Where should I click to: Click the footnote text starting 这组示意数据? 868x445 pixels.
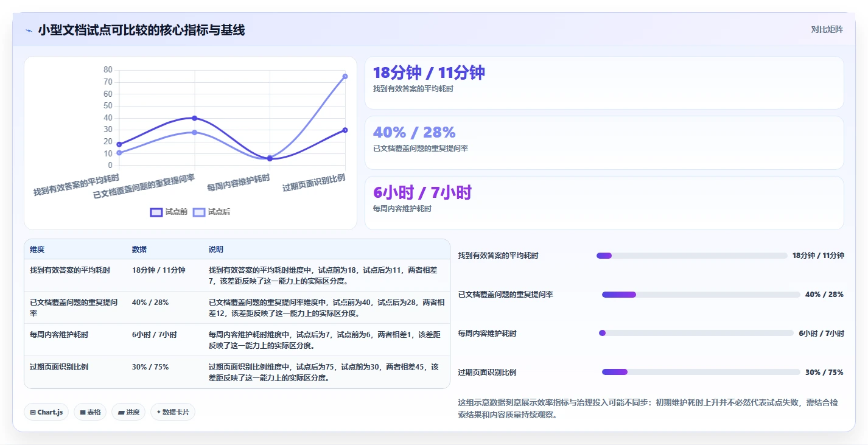click(x=649, y=408)
